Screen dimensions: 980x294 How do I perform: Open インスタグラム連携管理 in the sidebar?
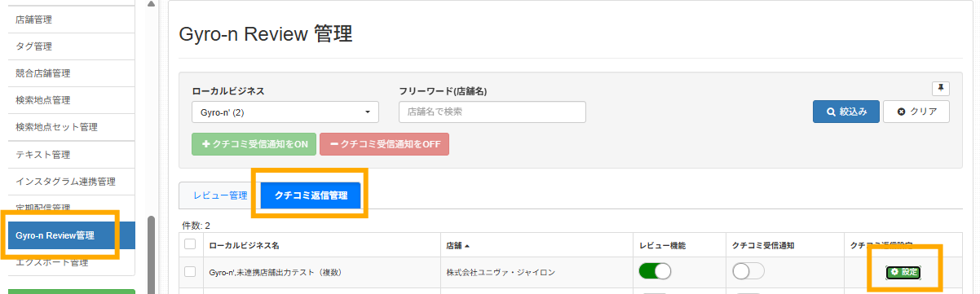click(67, 181)
